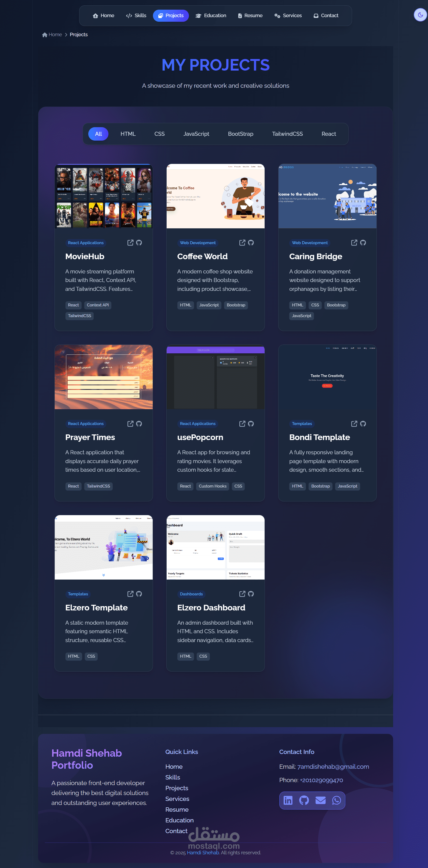This screenshot has height=868, width=428.
Task: Open Caring Bridge GitHub repository icon
Action: [x=363, y=243]
